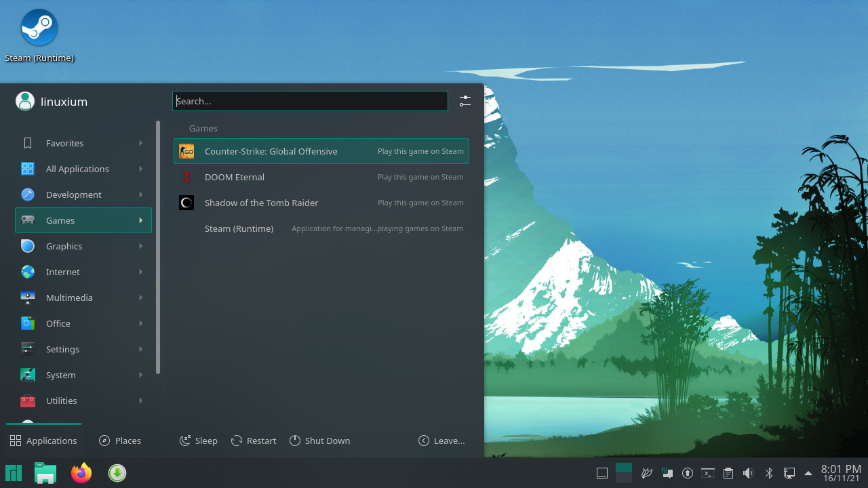Launch Steam (Runtime) from the Games list

[x=321, y=228]
